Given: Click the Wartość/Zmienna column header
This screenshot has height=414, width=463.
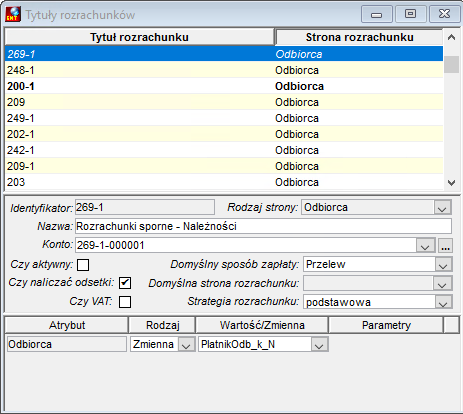Looking at the screenshot, I should (x=262, y=325).
